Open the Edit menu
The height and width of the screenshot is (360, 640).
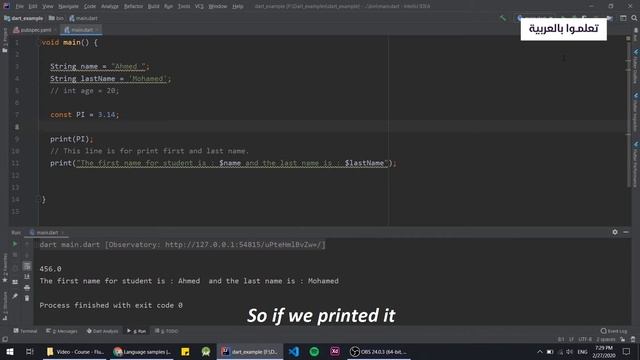coord(33,6)
